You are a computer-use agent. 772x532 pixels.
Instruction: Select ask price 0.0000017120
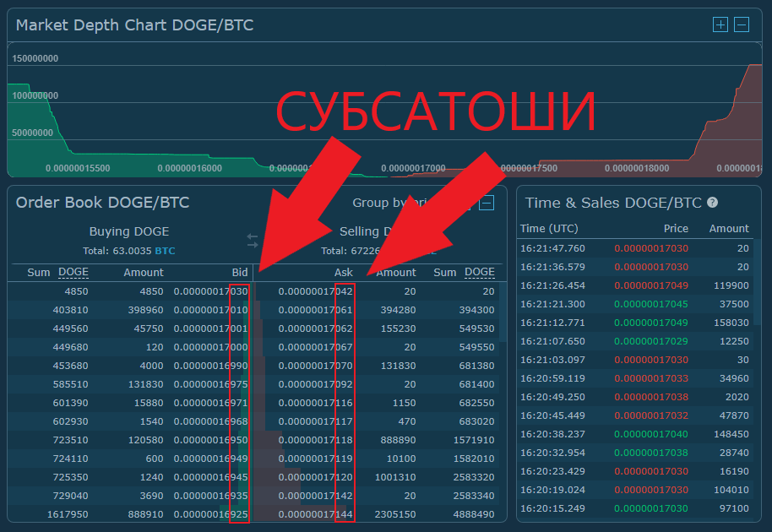[x=316, y=477]
